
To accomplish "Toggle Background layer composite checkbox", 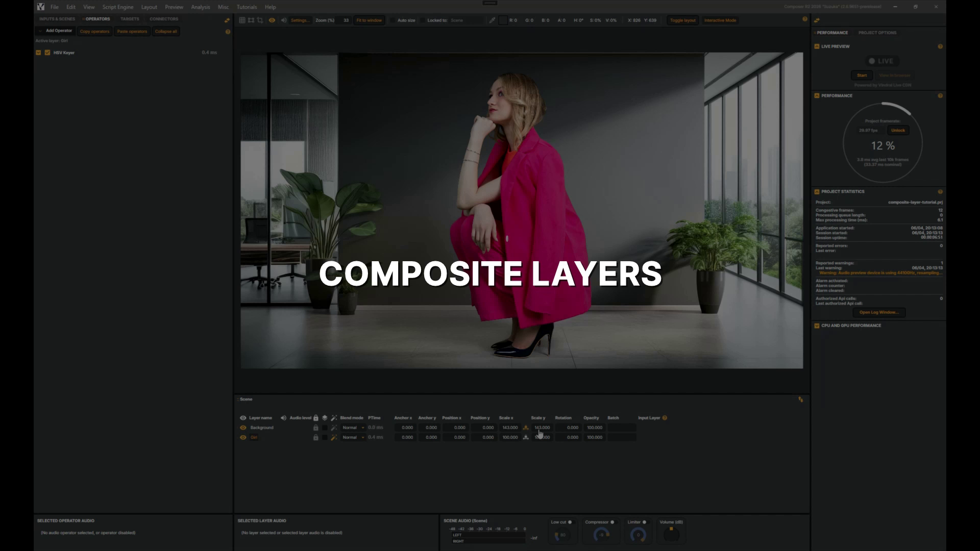I will [x=325, y=428].
